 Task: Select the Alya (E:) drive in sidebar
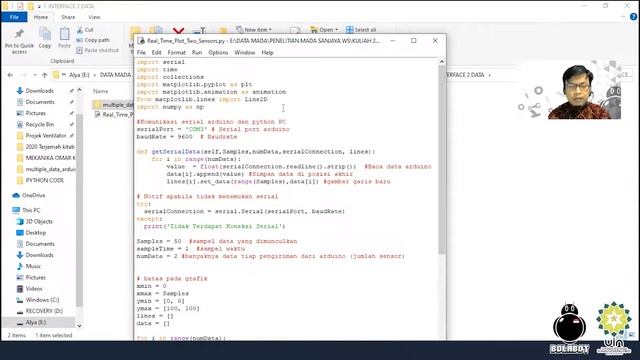click(36, 322)
